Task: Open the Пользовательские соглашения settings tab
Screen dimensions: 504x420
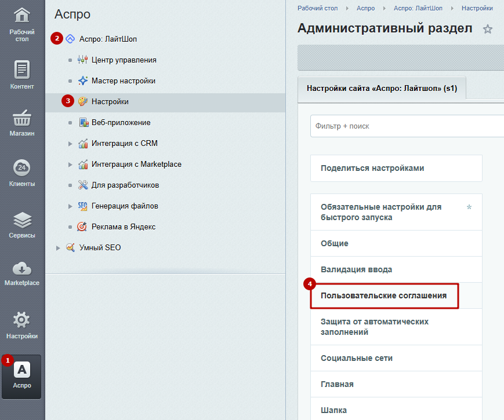Action: click(384, 296)
